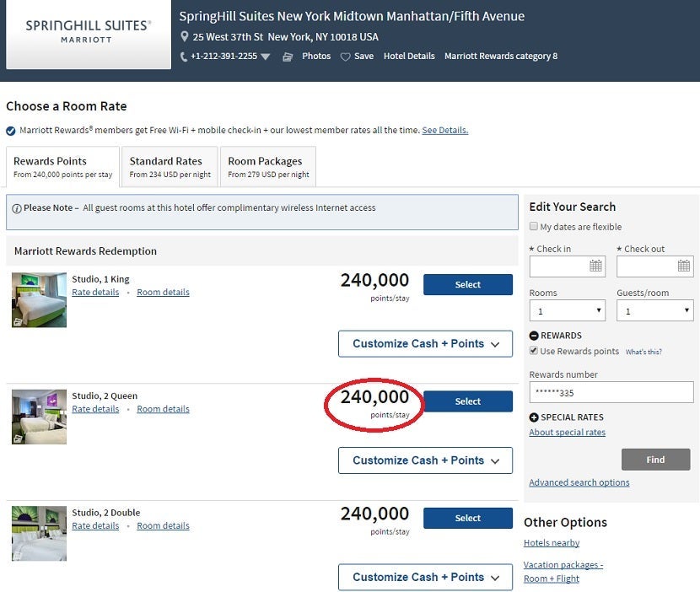Open the Rooms dropdown
The height and width of the screenshot is (592, 700).
(x=567, y=310)
